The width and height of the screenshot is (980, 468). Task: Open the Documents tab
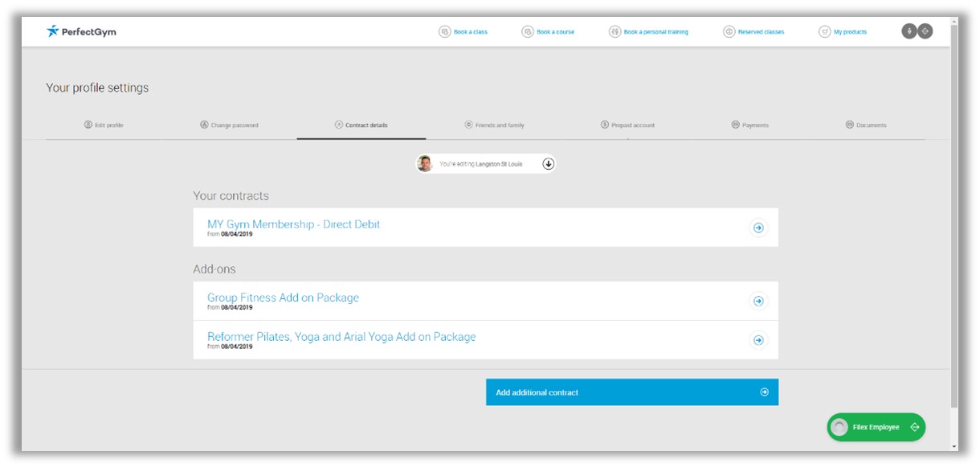866,125
